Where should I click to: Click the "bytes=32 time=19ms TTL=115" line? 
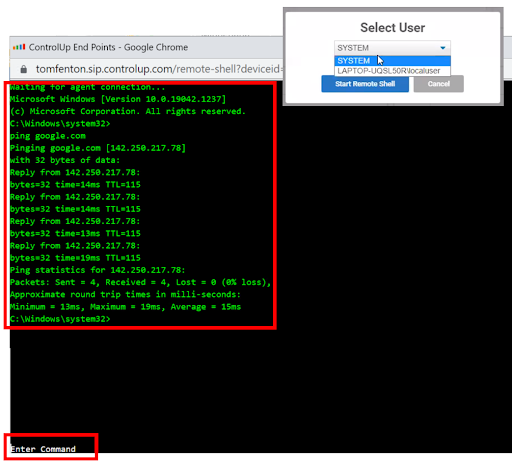click(x=75, y=258)
